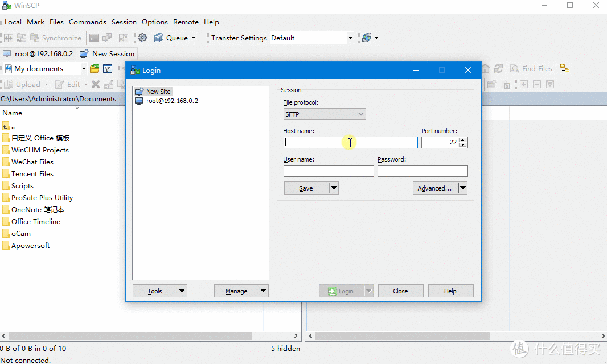Open the Transfer Settings Default combo box
Viewport: 607px width, 364px height.
pos(311,38)
